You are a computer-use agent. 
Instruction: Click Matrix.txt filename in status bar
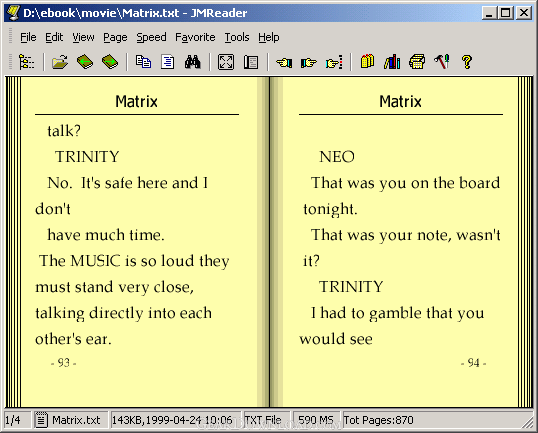(76, 420)
